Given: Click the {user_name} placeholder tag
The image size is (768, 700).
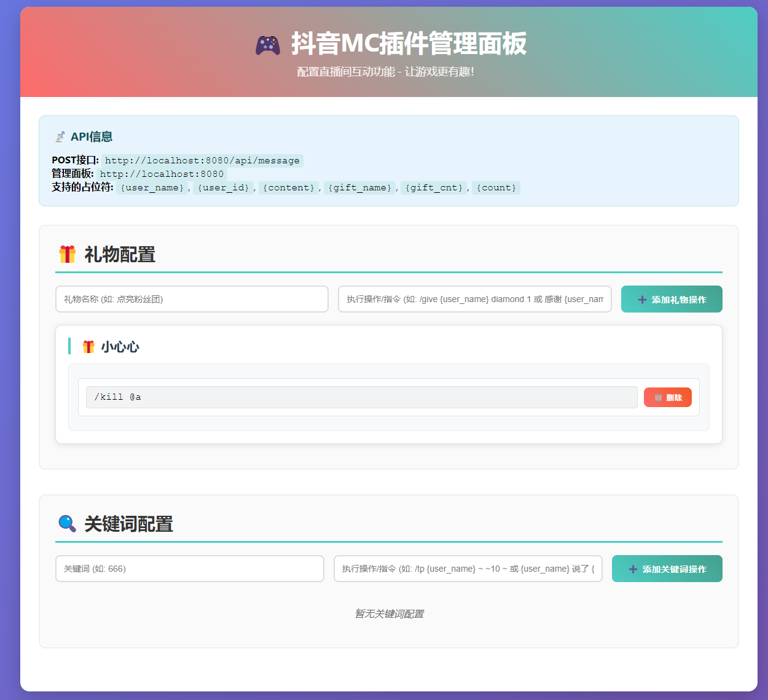Looking at the screenshot, I should [152, 188].
